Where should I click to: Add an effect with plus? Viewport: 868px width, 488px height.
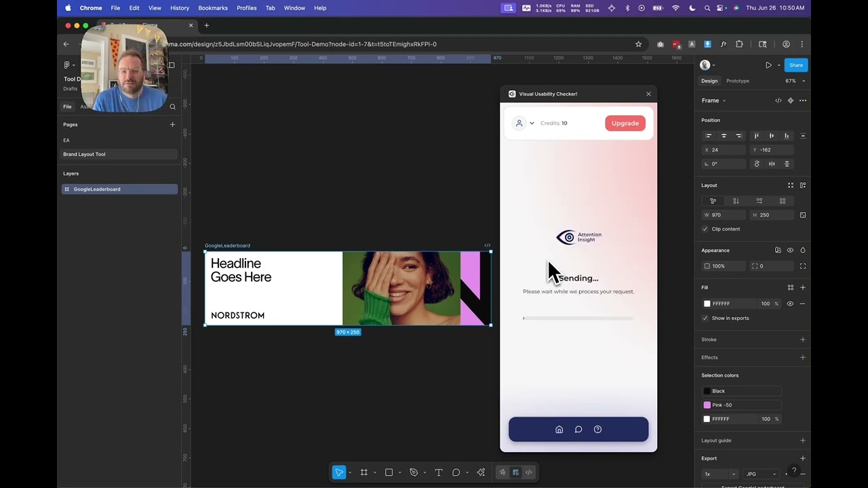click(803, 357)
